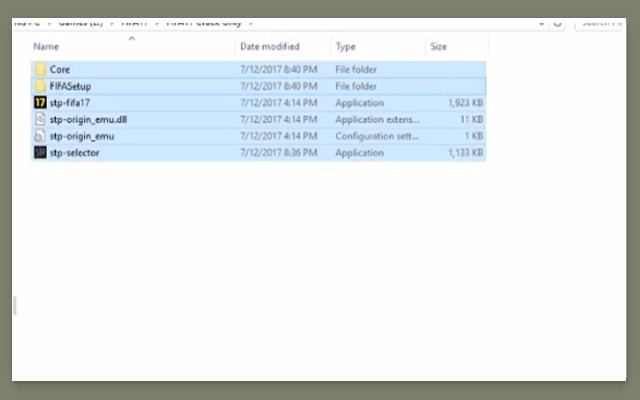Click the stp-fifa17 row's date modified value
Image resolution: width=640 pixels, height=400 pixels.
278,103
